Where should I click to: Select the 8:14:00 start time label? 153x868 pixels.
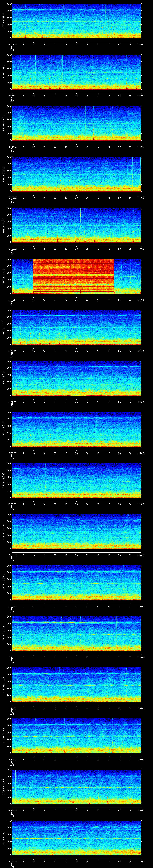pyautogui.click(x=12, y=44)
